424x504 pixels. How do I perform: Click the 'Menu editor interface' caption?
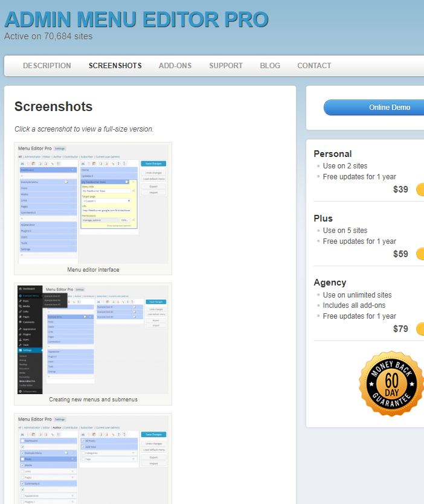pyautogui.click(x=93, y=270)
